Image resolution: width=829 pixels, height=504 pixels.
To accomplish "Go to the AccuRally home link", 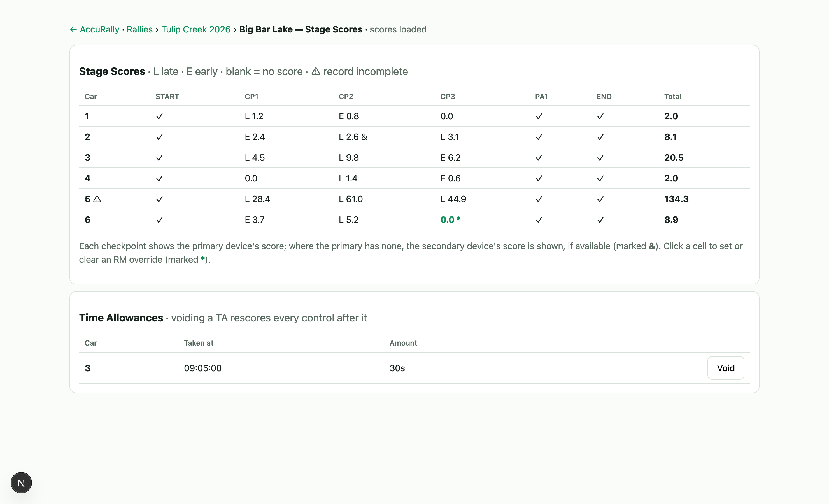I will coord(100,30).
